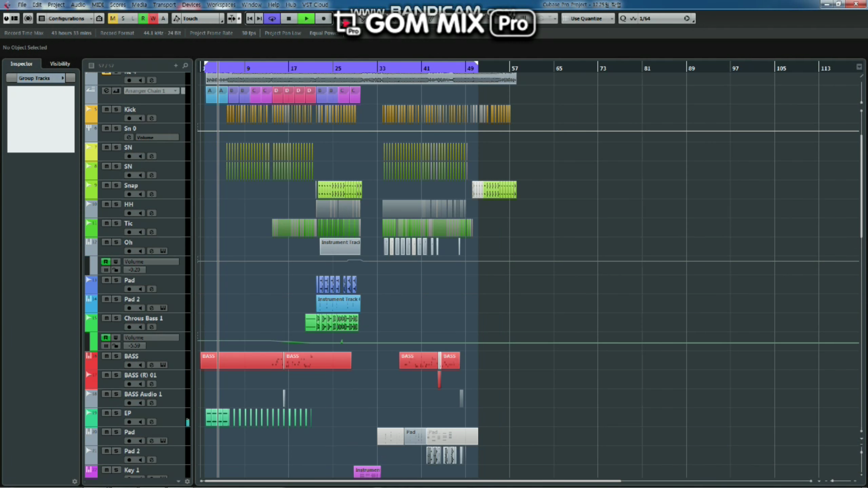Solo the BASS track
This screenshot has height=488, width=868.
pyautogui.click(x=116, y=356)
